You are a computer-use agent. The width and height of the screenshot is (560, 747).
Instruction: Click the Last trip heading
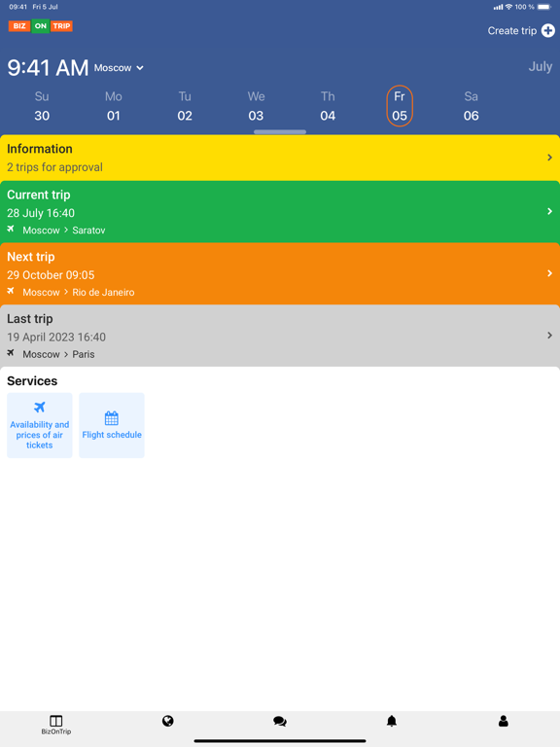[x=29, y=319]
